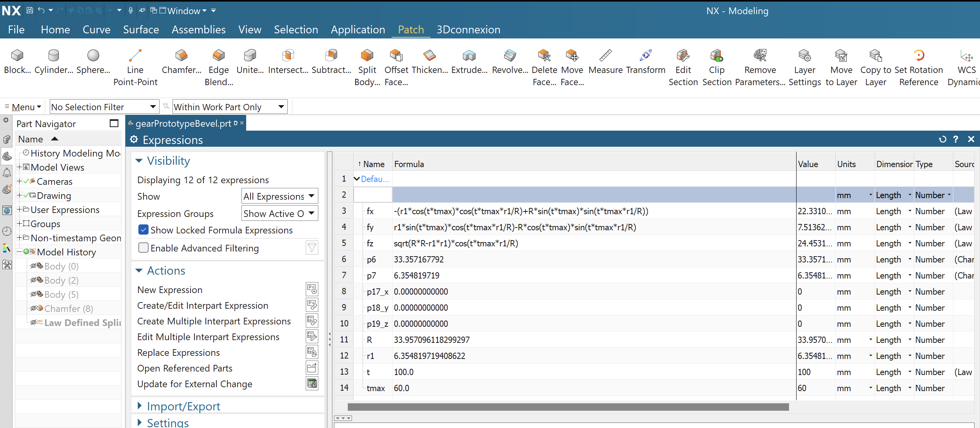Click the empty Name field in row 2
Viewport: 980px width, 428px height.
(373, 195)
